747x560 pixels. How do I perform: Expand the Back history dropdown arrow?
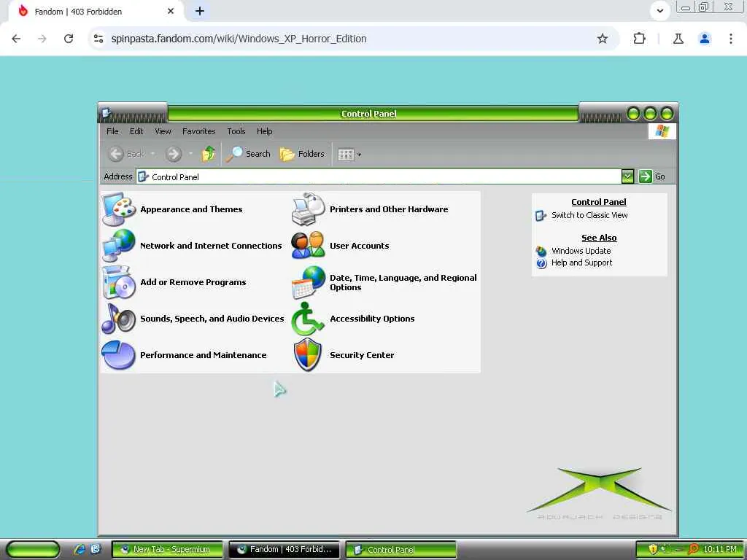[153, 154]
